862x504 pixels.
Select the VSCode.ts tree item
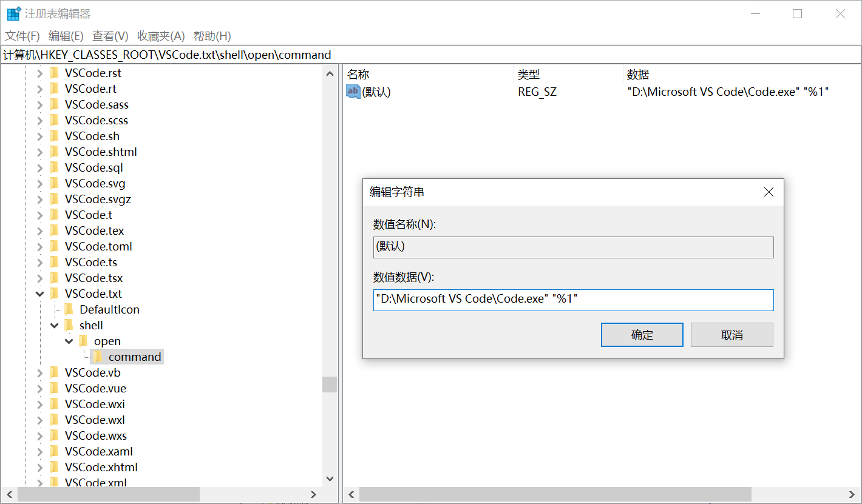point(91,262)
